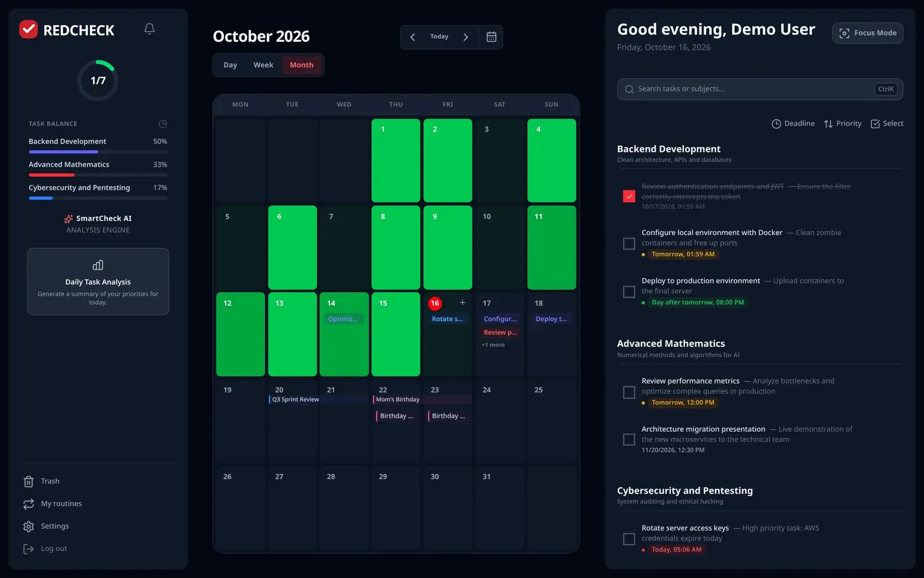The height and width of the screenshot is (578, 924).
Task: Open My routines
Action: pos(53,504)
